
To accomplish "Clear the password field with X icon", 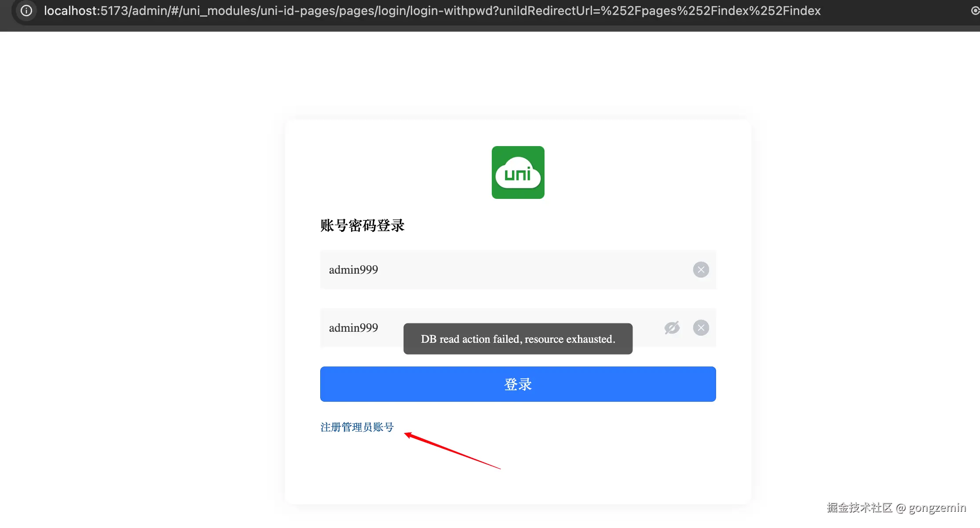I will tap(701, 328).
